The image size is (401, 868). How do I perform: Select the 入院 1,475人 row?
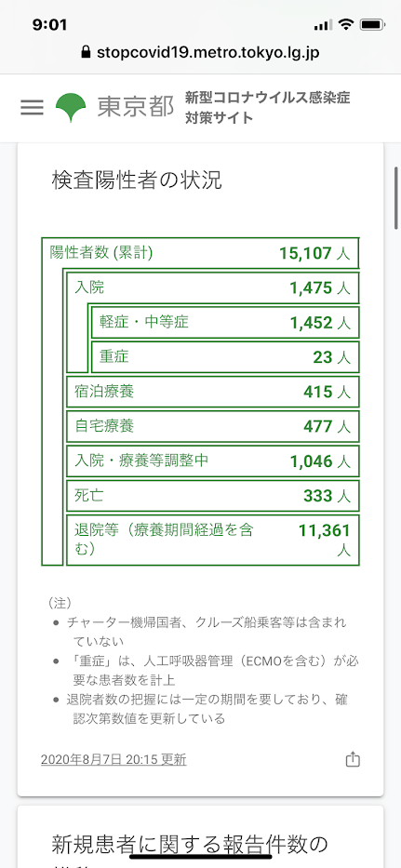(213, 287)
